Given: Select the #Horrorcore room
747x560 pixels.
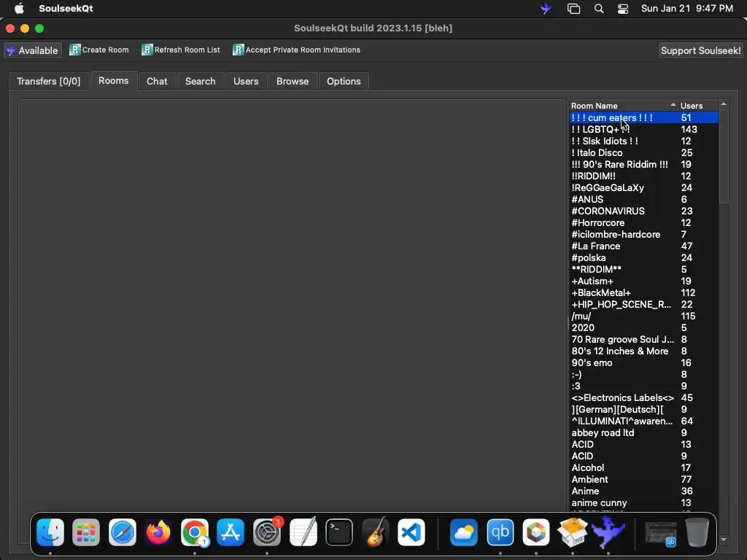Looking at the screenshot, I should coord(643,223).
